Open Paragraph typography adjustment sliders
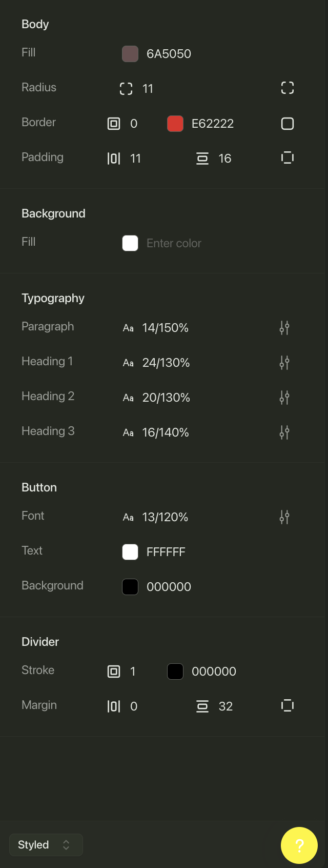 (284, 328)
